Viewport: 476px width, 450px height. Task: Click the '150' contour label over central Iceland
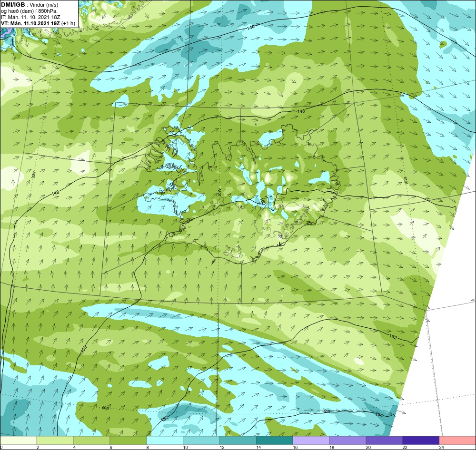click(x=263, y=201)
